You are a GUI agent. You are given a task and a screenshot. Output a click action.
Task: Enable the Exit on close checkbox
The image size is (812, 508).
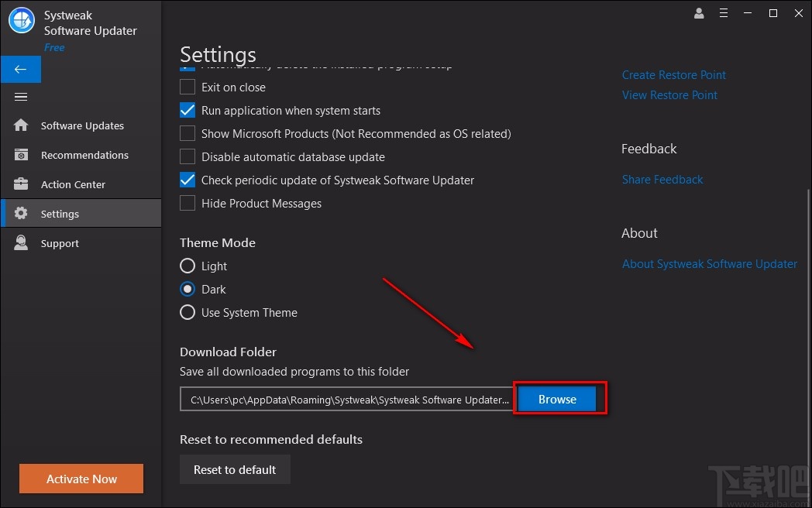pyautogui.click(x=188, y=88)
